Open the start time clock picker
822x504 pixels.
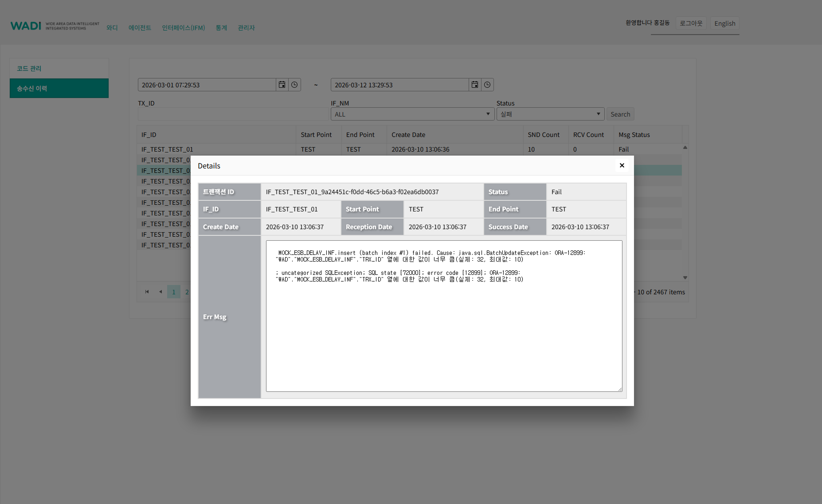point(294,85)
